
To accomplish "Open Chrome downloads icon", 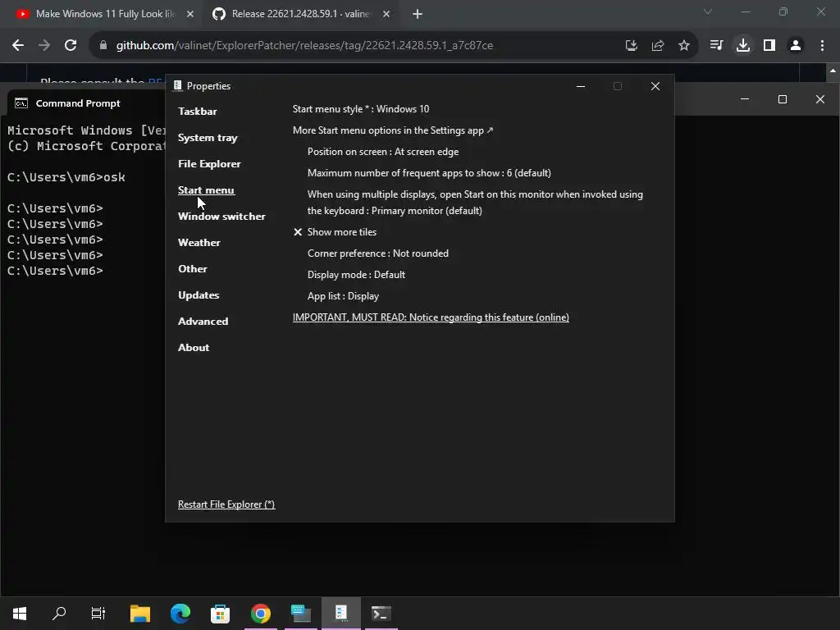I will click(743, 46).
